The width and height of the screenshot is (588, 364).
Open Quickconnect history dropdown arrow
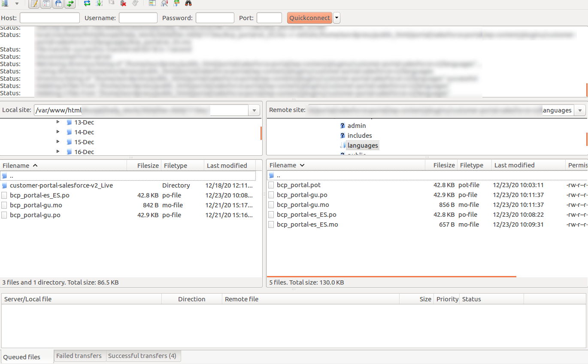[336, 18]
